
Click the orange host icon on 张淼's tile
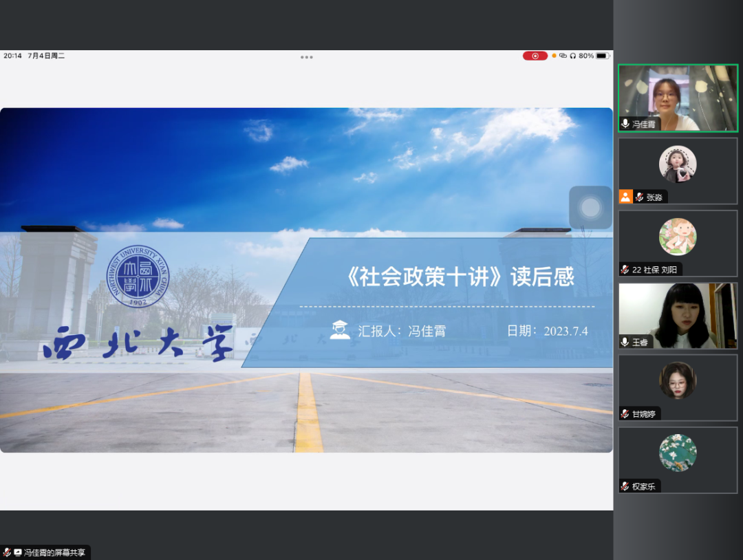(x=625, y=197)
